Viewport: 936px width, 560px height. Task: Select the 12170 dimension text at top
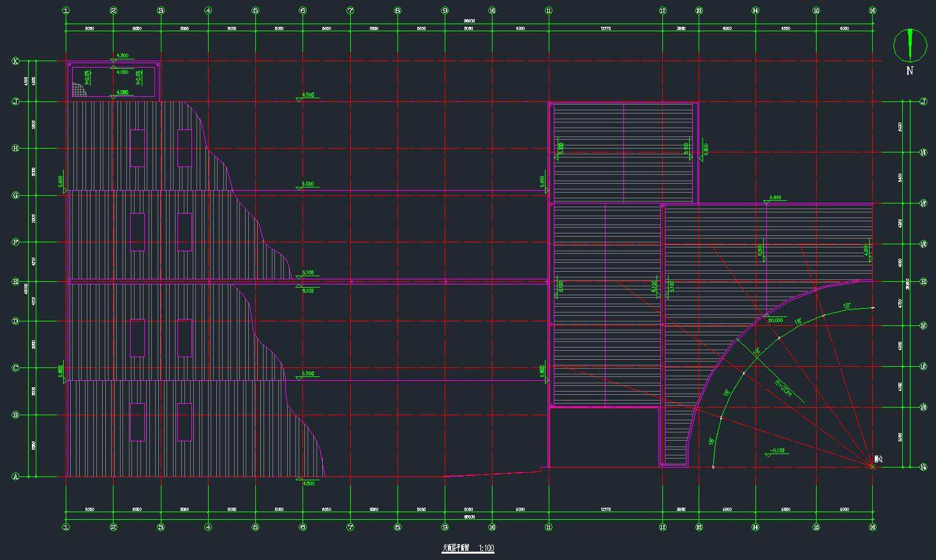click(605, 29)
